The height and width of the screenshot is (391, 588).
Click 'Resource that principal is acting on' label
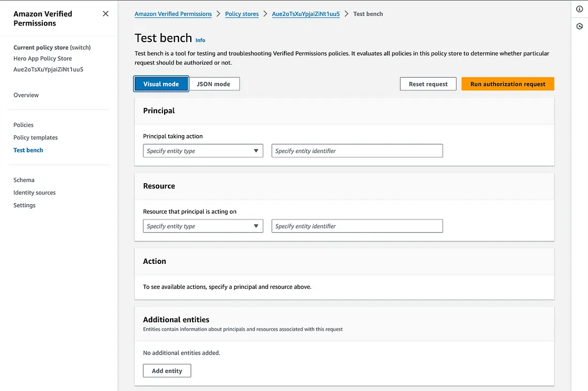tap(190, 212)
